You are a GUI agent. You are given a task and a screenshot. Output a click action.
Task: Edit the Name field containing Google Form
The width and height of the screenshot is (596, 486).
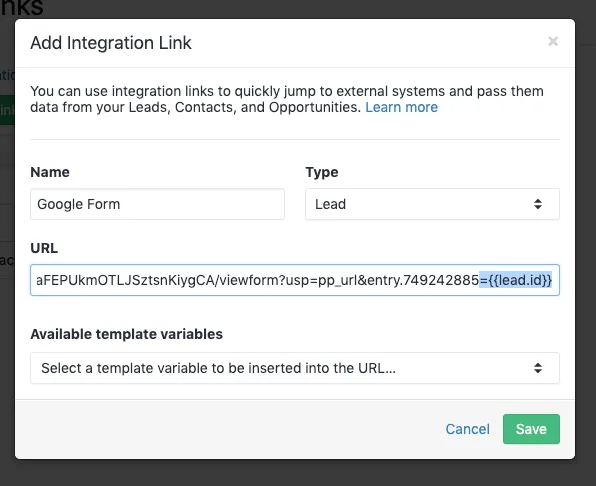(x=157, y=204)
